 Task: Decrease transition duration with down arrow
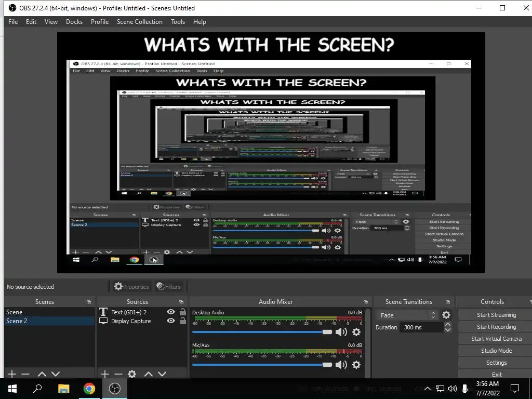[447, 330]
